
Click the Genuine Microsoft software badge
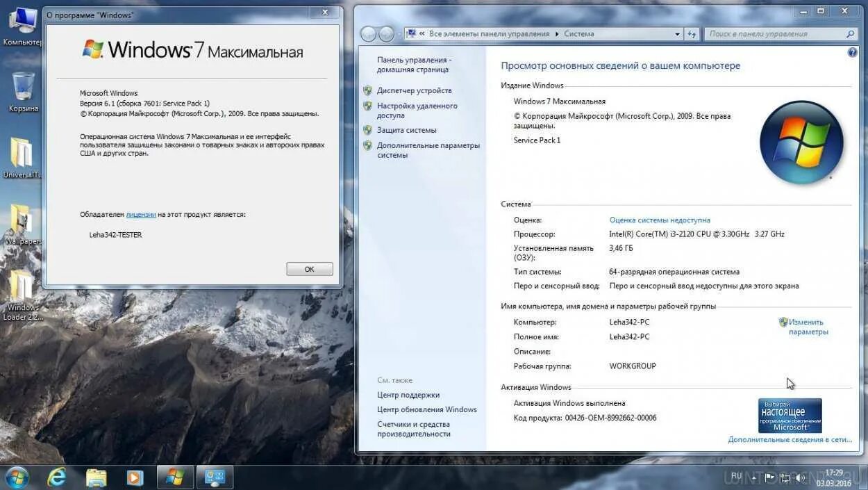(790, 416)
